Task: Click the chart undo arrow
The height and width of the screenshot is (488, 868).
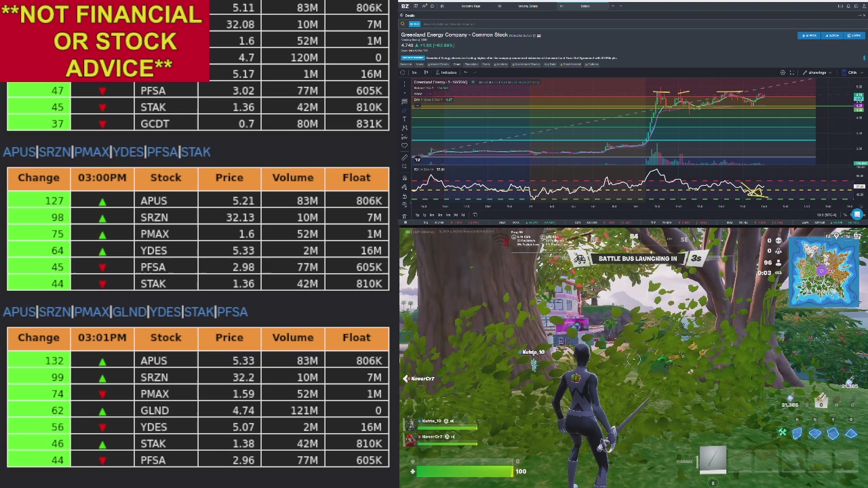Action: pyautogui.click(x=466, y=73)
